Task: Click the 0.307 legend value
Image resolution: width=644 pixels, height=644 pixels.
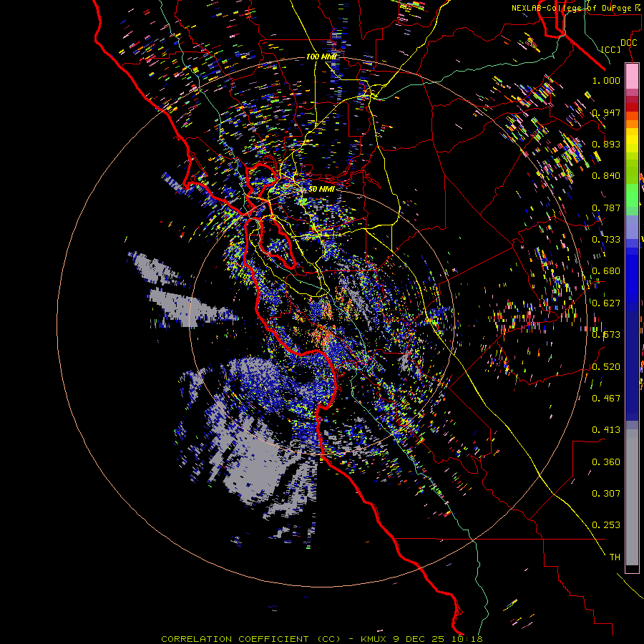Action: [x=606, y=494]
